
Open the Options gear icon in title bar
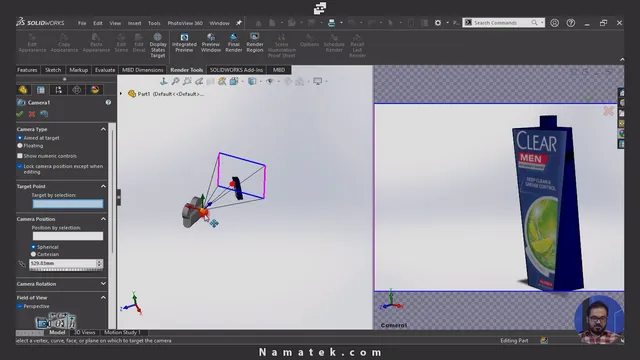click(x=438, y=23)
